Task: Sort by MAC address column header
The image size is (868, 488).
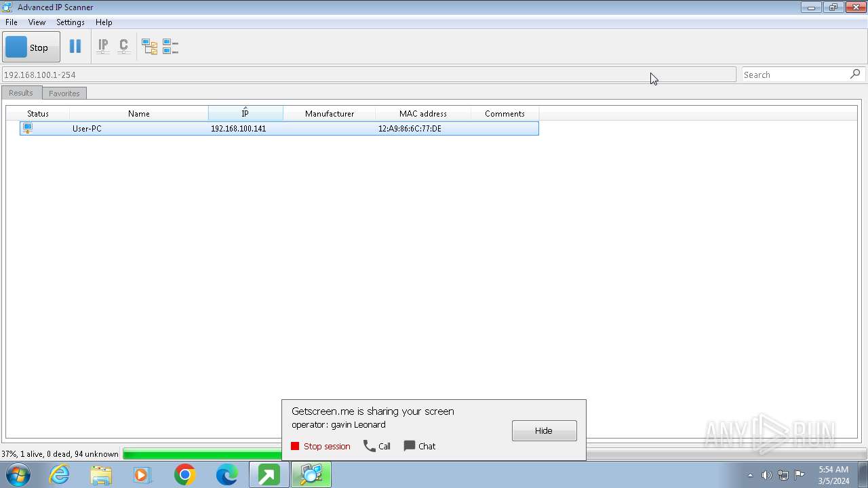Action: [423, 113]
